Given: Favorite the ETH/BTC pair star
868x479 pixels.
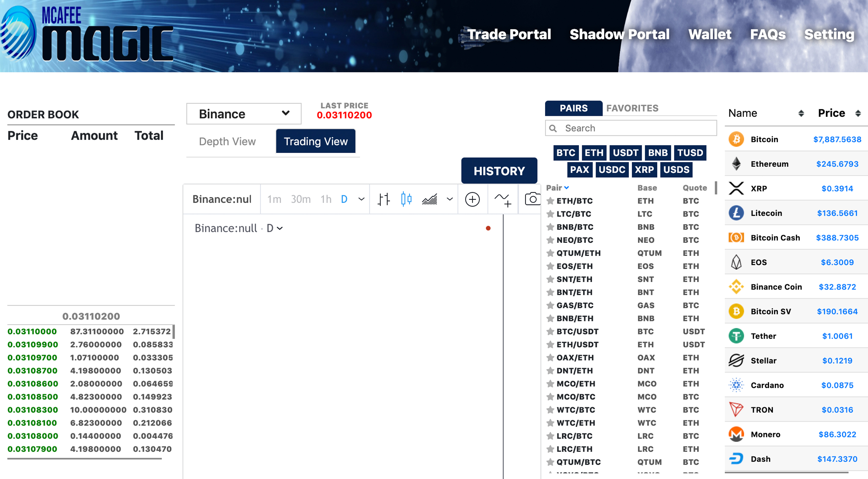Looking at the screenshot, I should (550, 201).
